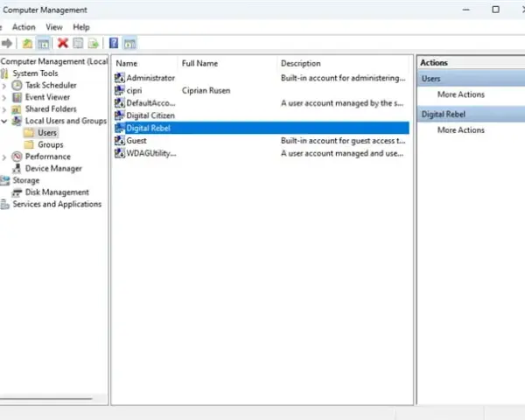Screen dimensions: 525x420
Task: Select the Guest name text
Action: (x=136, y=141)
